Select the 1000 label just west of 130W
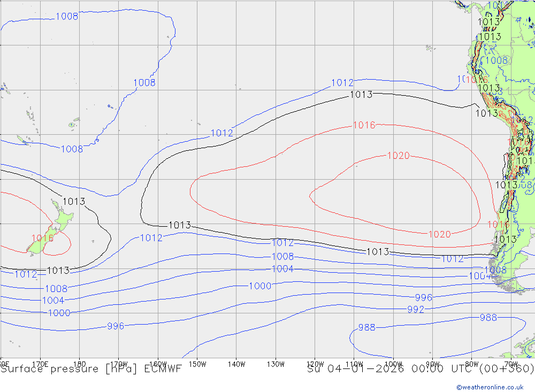 pyautogui.click(x=260, y=286)
